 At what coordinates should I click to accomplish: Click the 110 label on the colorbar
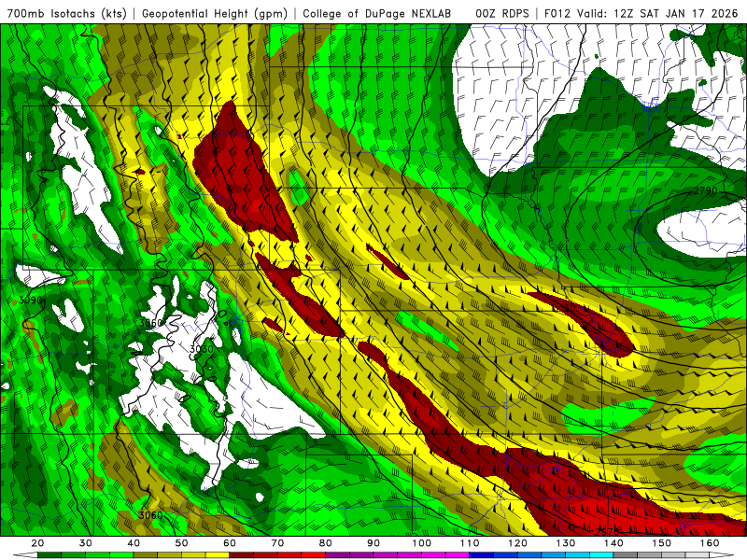470,543
